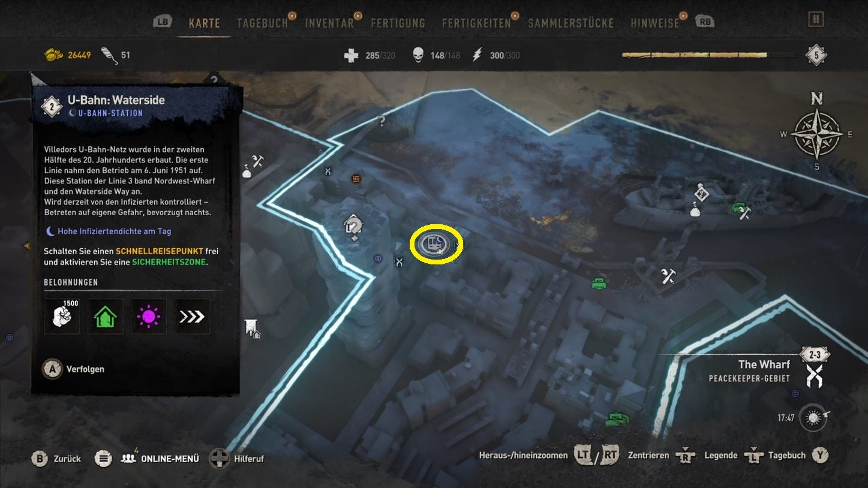This screenshot has width=868, height=488.
Task: Click the 1500 XP fist reward icon
Action: pos(62,316)
